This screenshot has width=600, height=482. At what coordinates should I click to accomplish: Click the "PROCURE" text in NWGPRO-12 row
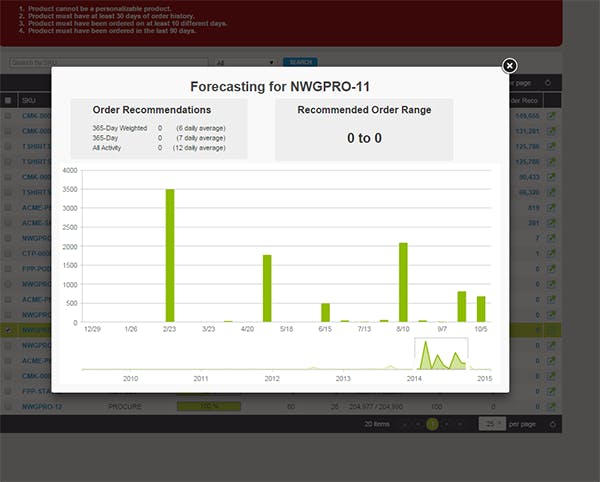click(x=125, y=406)
